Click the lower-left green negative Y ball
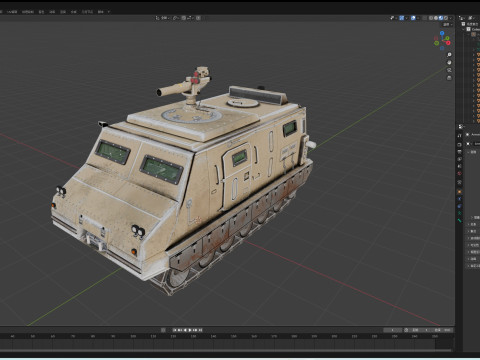The width and height of the screenshot is (480, 360). point(436,43)
